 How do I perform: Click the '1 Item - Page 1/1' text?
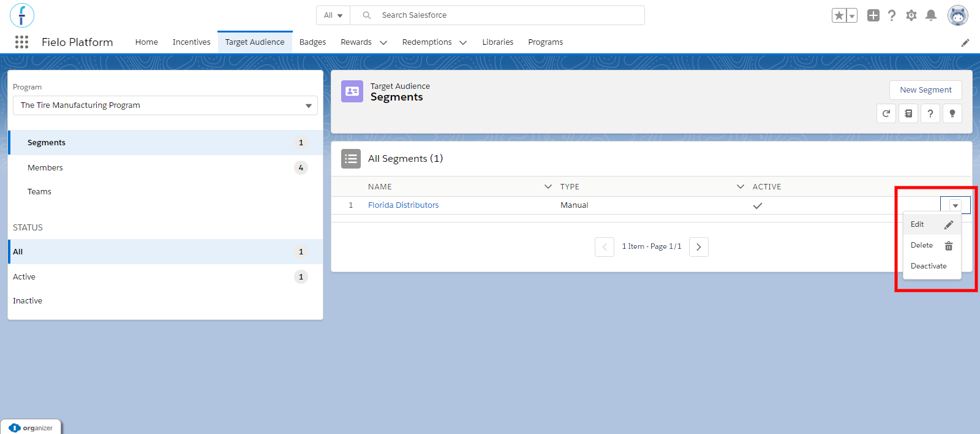(652, 246)
